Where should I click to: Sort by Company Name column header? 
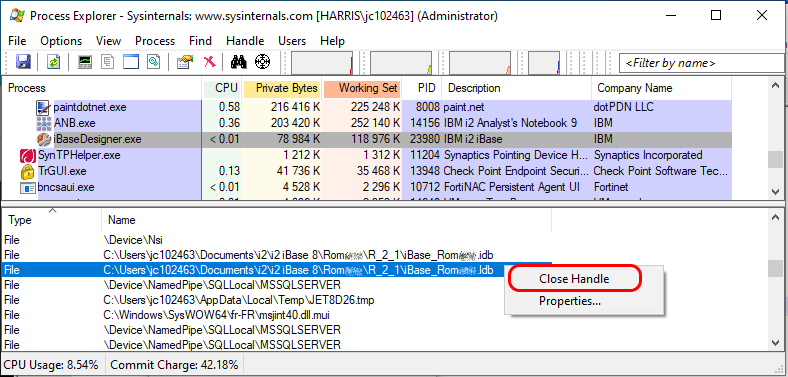click(662, 88)
